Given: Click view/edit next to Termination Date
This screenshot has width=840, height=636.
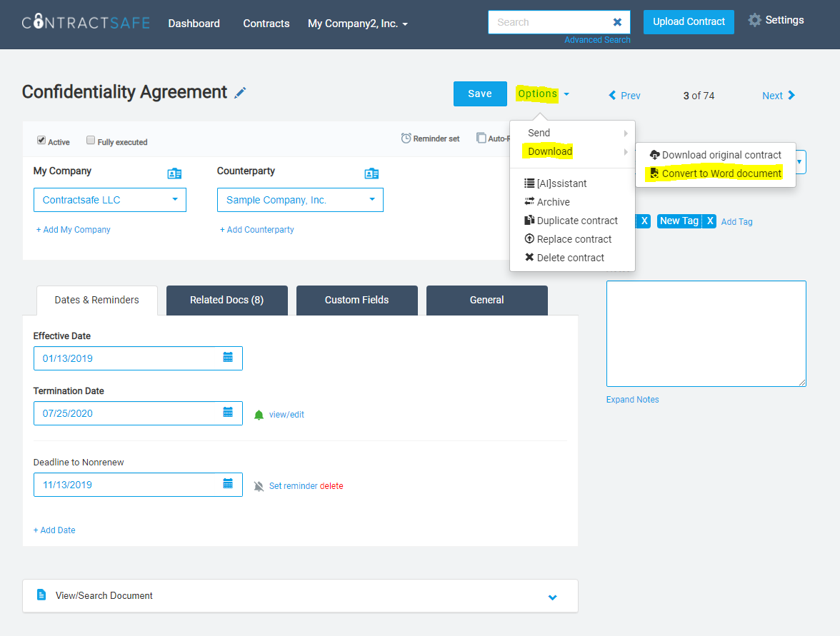Looking at the screenshot, I should [x=286, y=415].
